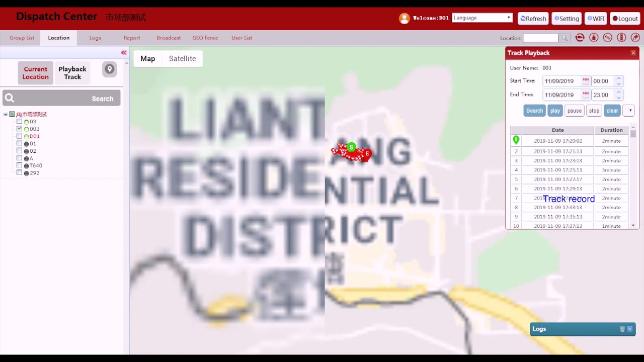The image size is (644, 362).
Task: Click the map pin icon in sidebar
Action: 109,69
